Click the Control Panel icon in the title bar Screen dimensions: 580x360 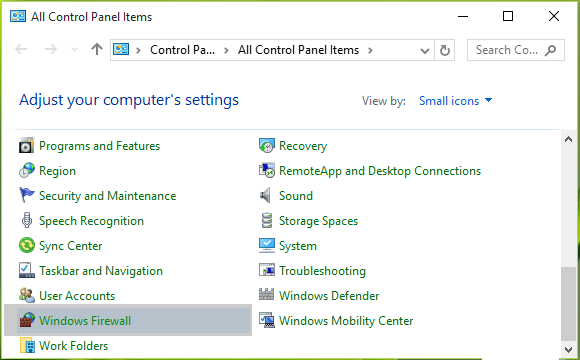click(18, 16)
